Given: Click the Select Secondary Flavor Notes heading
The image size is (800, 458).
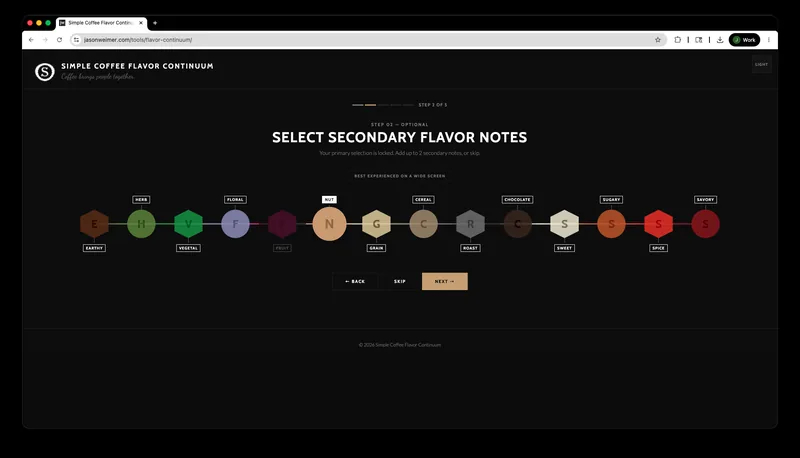Looking at the screenshot, I should tap(399, 137).
